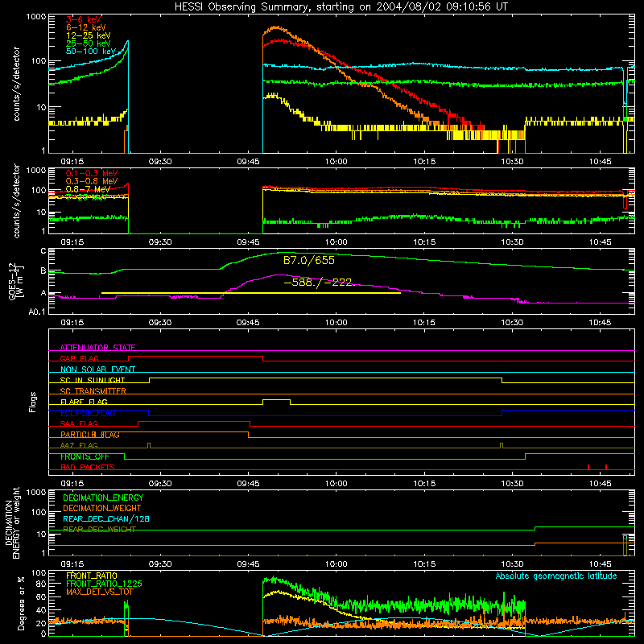Image resolution: width=644 pixels, height=644 pixels.
Task: Click the yellow flare interval bar in GOES panel
Action: pos(250,293)
